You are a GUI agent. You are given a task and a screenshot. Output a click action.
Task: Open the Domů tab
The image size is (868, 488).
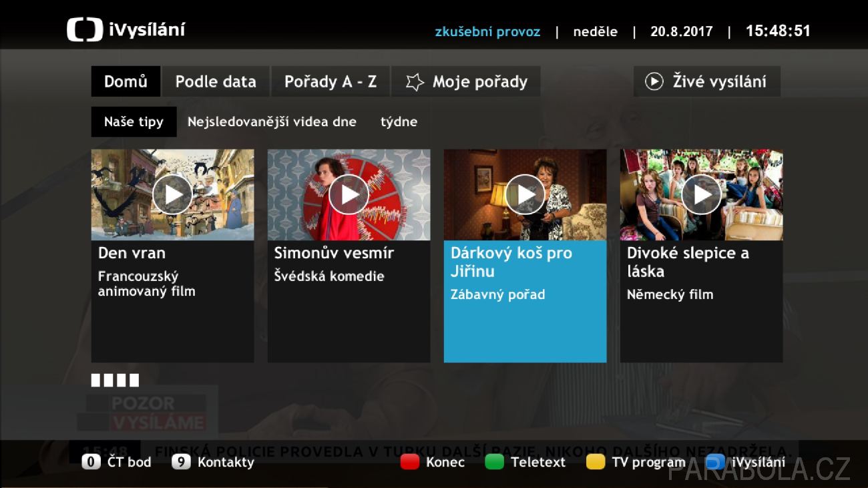point(126,81)
